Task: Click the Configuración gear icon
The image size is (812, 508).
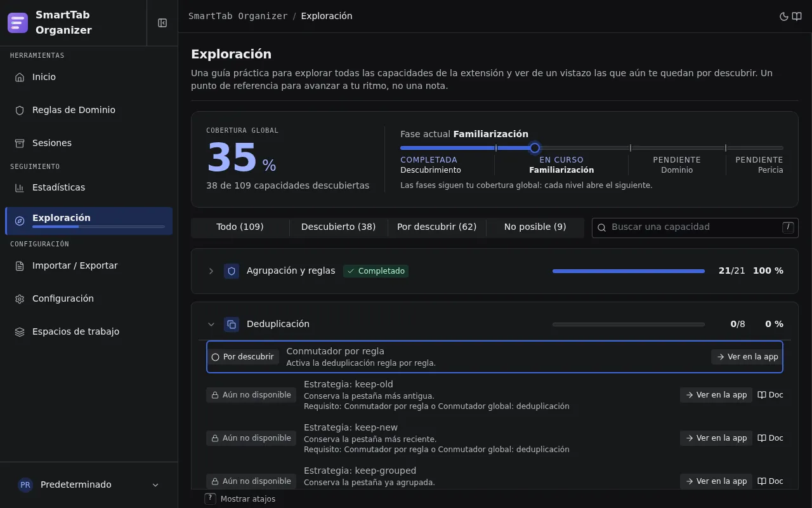Action: [x=20, y=298]
